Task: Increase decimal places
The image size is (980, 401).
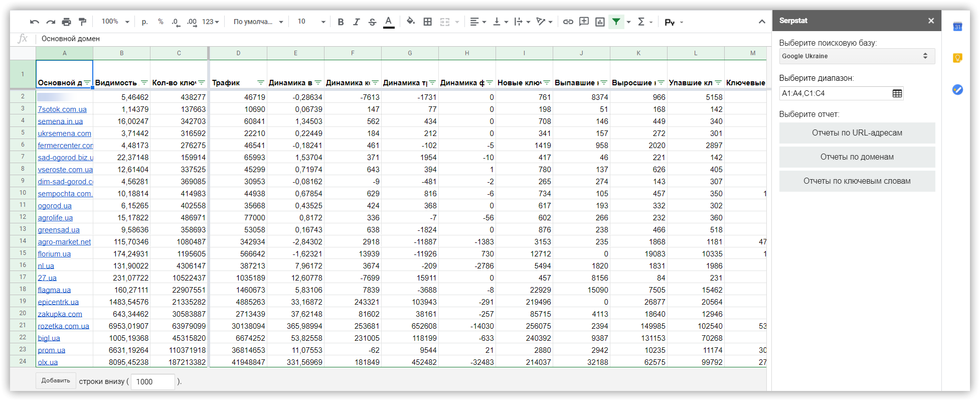Action: [192, 22]
